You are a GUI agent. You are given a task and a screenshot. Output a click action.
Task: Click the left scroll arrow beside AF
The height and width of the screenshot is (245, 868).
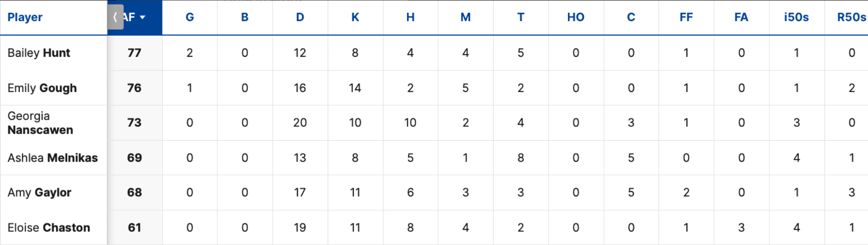tap(115, 17)
